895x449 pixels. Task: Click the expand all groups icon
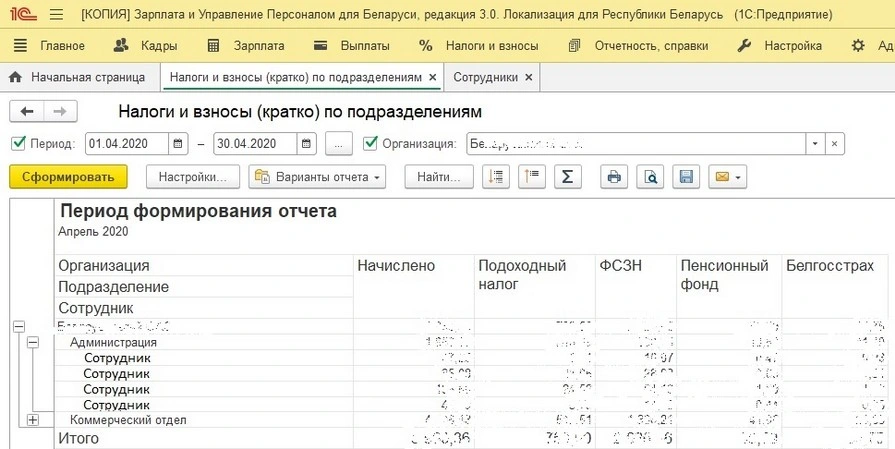tap(495, 177)
